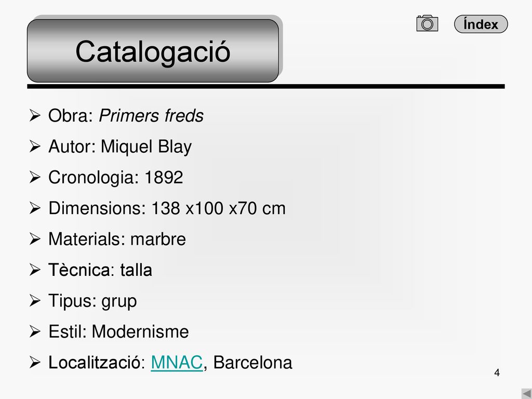Click the slide number 4
This screenshot has height=399, width=532.
[x=497, y=373]
